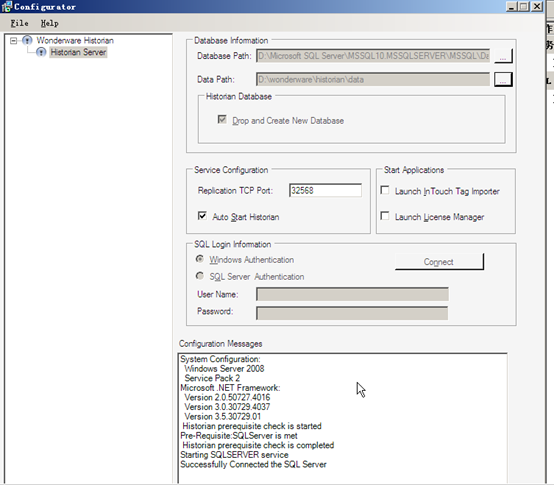Select Wonderware Historian in the tree
This screenshot has height=485, width=554.
(x=75, y=40)
